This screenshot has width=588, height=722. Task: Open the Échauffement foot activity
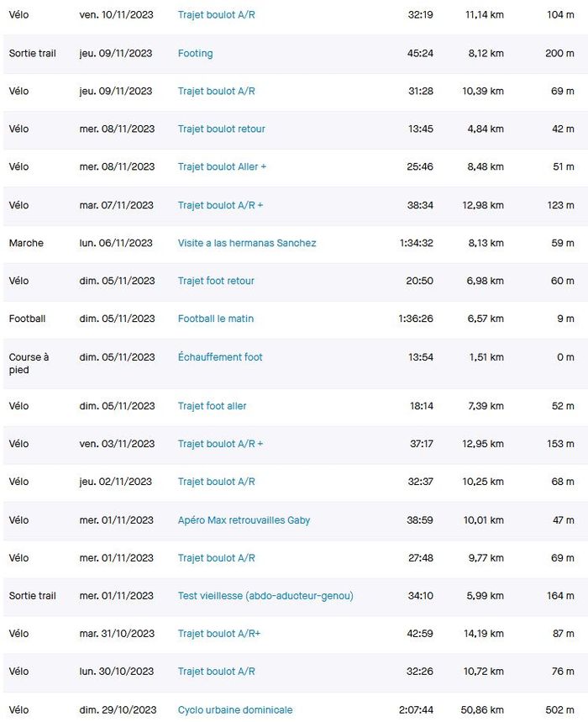click(x=220, y=357)
